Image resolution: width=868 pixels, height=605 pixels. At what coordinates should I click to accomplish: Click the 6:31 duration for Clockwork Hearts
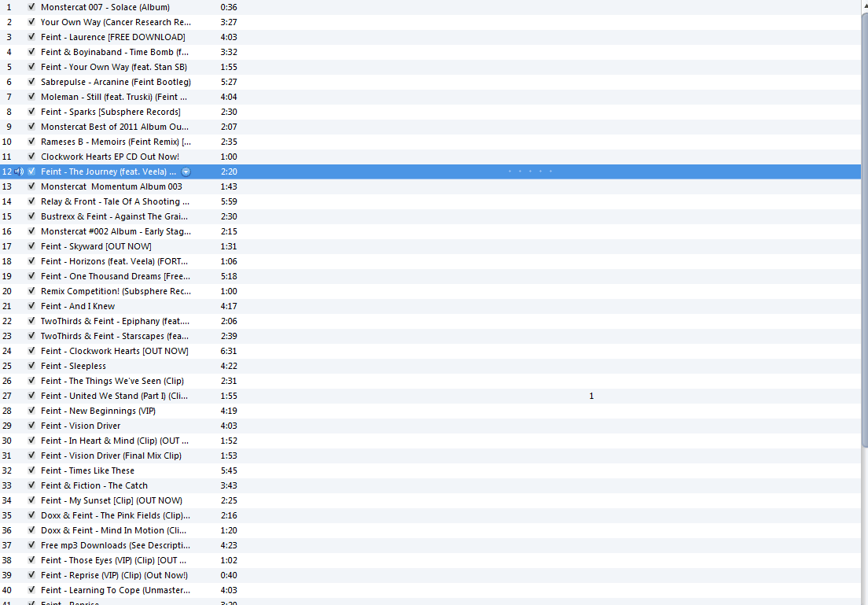(229, 351)
